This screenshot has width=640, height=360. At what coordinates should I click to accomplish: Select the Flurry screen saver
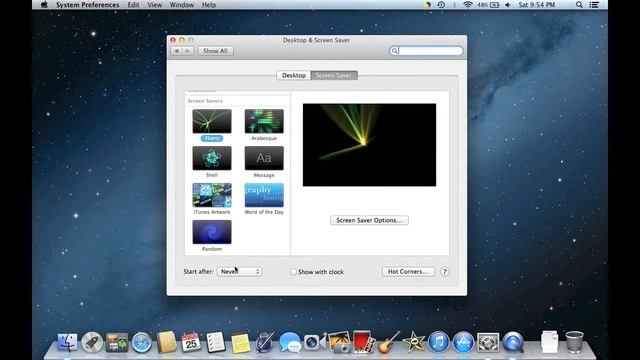click(x=212, y=121)
